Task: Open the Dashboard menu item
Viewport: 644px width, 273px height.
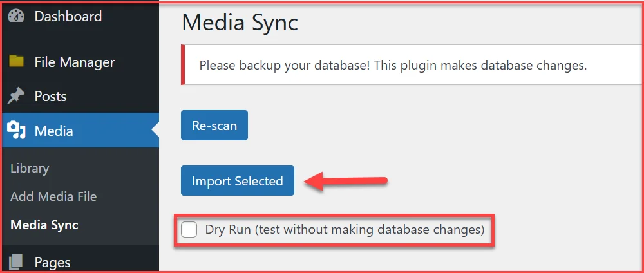Action: (68, 17)
